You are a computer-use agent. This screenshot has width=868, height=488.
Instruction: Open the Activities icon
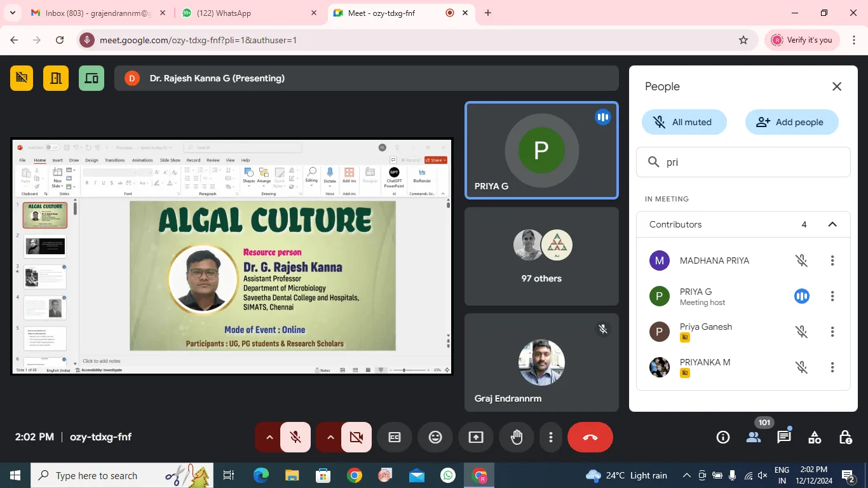[x=815, y=437]
